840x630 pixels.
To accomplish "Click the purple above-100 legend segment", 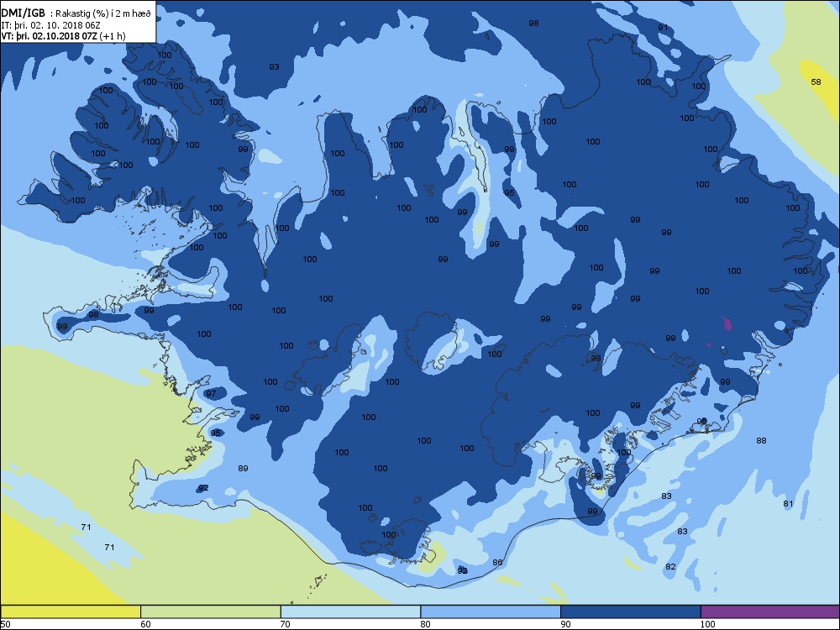I will 769,612.
